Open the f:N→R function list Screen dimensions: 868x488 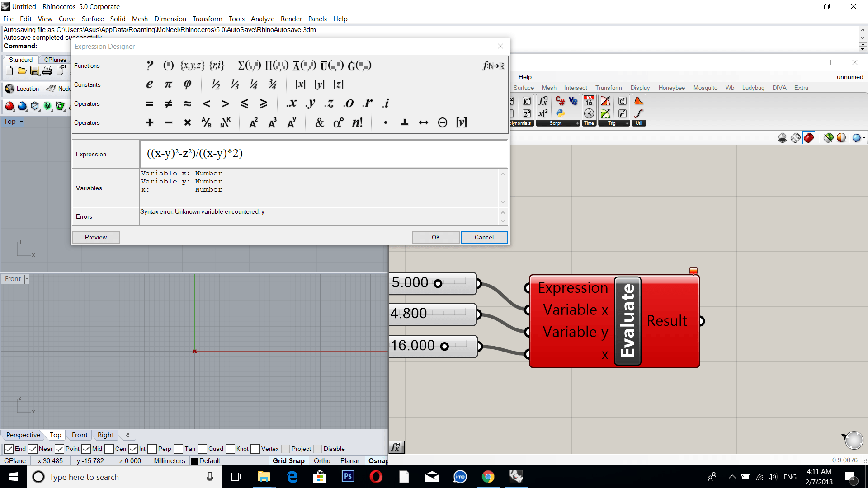493,66
